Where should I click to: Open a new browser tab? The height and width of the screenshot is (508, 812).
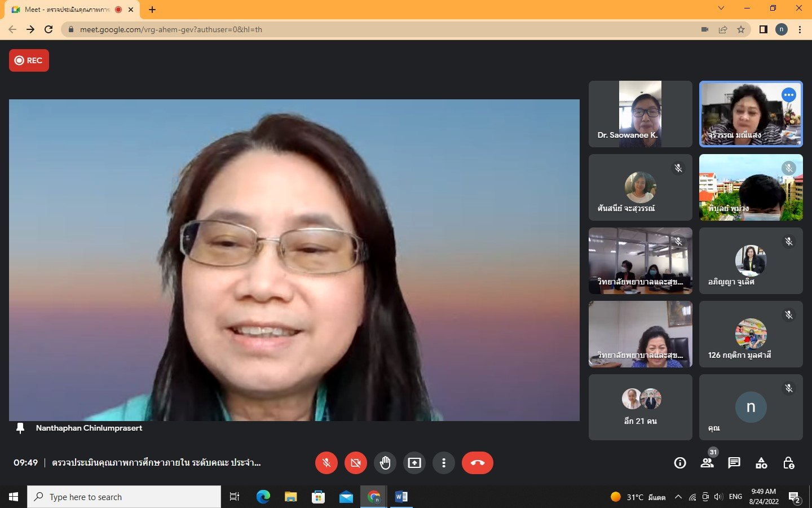tap(152, 10)
